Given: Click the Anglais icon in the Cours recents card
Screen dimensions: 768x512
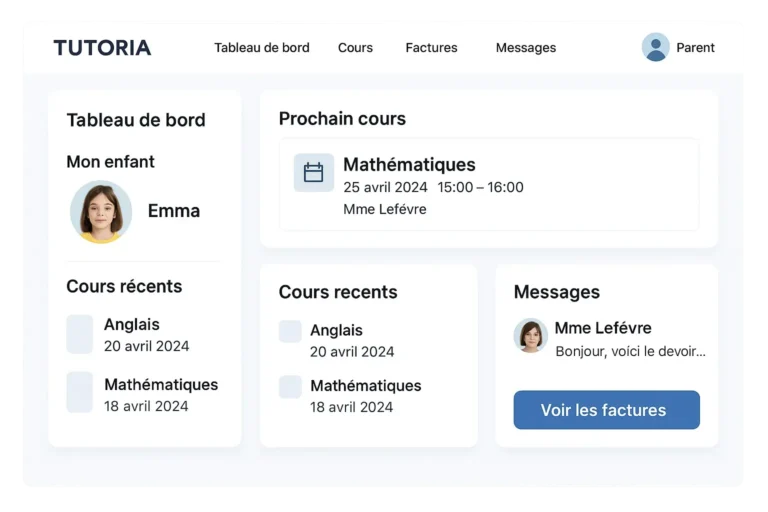Looking at the screenshot, I should 290,331.
